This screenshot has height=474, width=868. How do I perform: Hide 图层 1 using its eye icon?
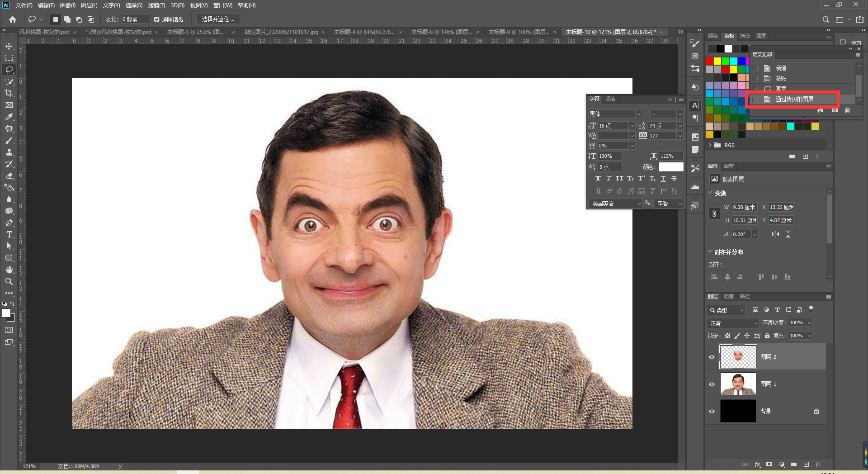coord(712,384)
